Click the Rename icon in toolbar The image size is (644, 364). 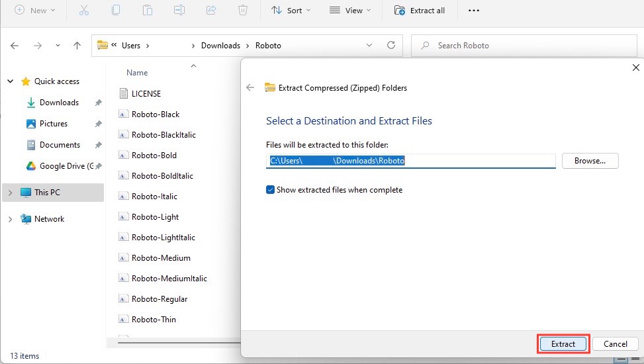click(179, 11)
